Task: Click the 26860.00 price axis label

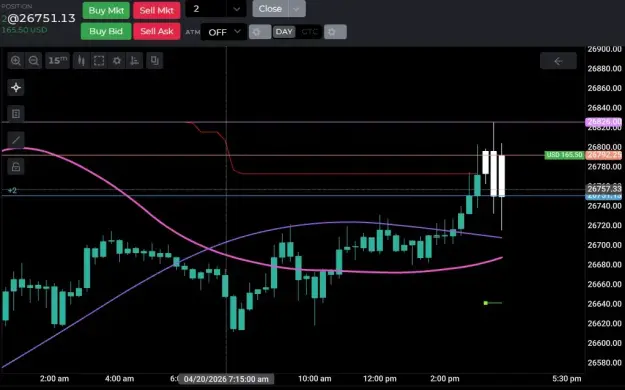Action: coord(604,88)
